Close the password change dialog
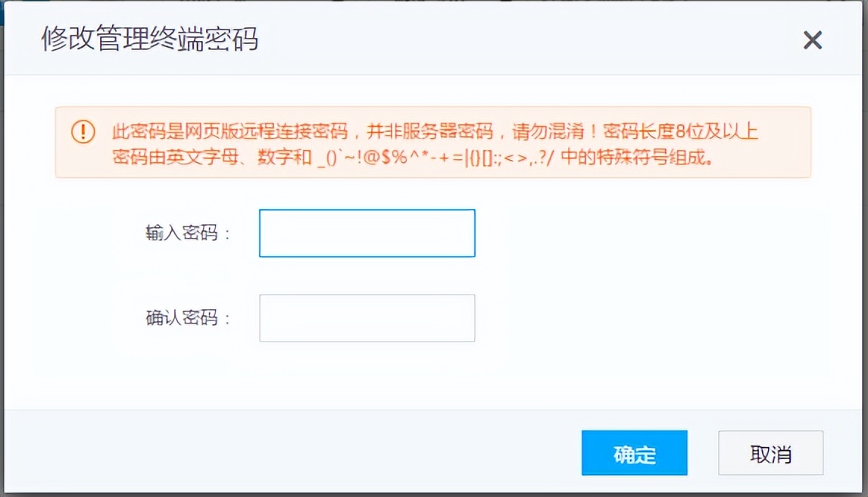The height and width of the screenshot is (497, 868). [813, 40]
